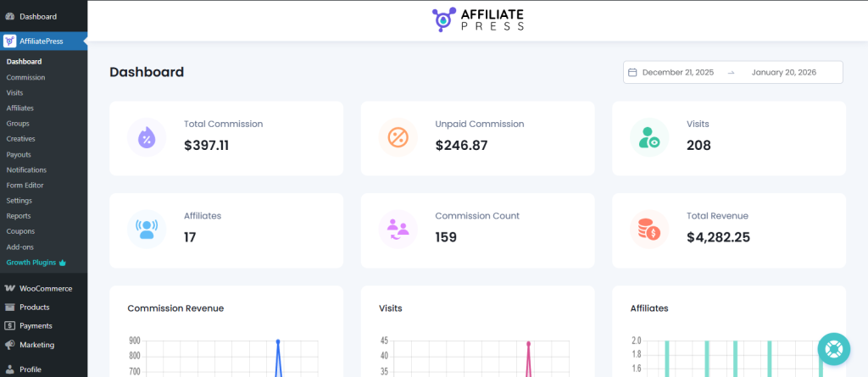Image resolution: width=868 pixels, height=377 pixels.
Task: Click the AffiliatePress sidebar logo icon
Action: 9,41
